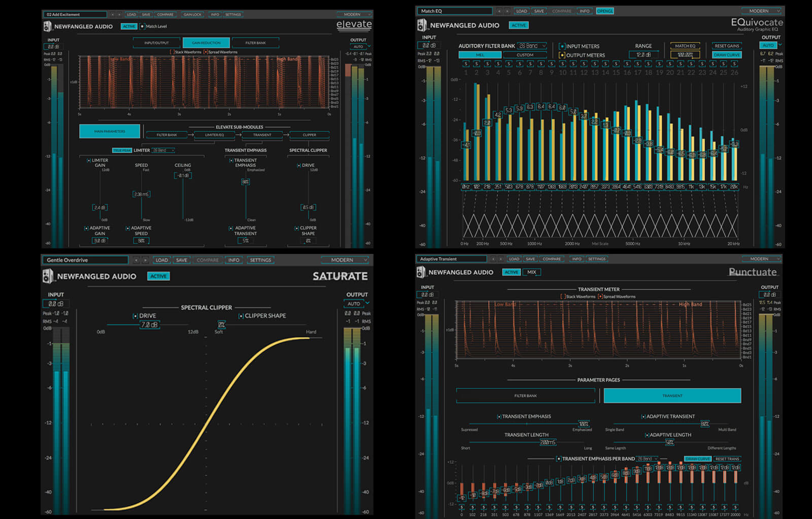
Task: Click Draw Curve in EQuivocate
Action: click(727, 55)
